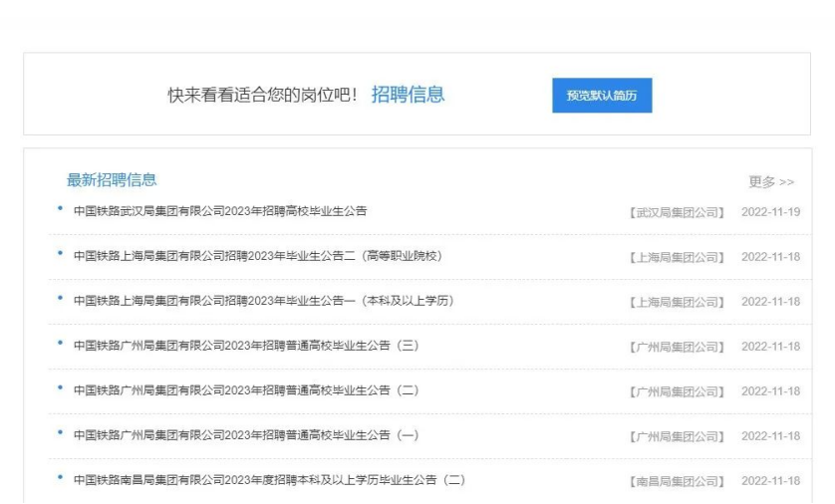Click date 2022-11-18 on 上海局 公告二 row
The height and width of the screenshot is (504, 835).
770,257
